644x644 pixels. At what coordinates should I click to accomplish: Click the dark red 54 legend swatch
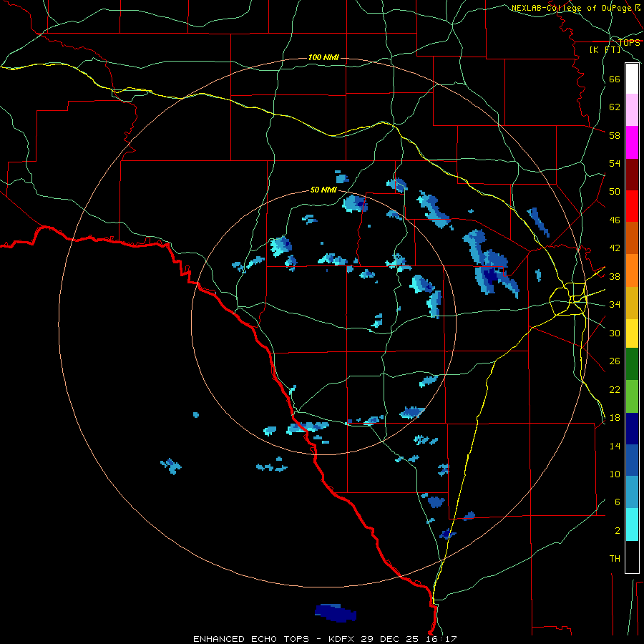coord(632,175)
